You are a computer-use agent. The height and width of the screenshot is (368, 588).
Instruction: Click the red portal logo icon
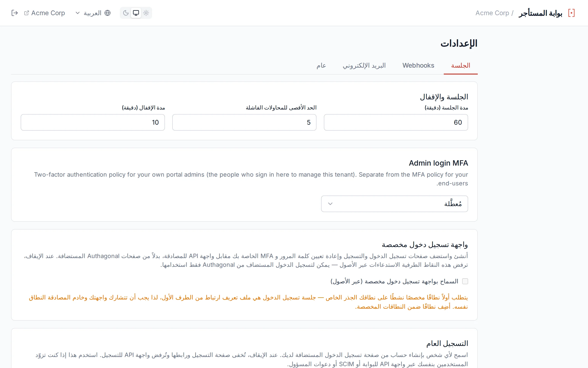(x=571, y=13)
